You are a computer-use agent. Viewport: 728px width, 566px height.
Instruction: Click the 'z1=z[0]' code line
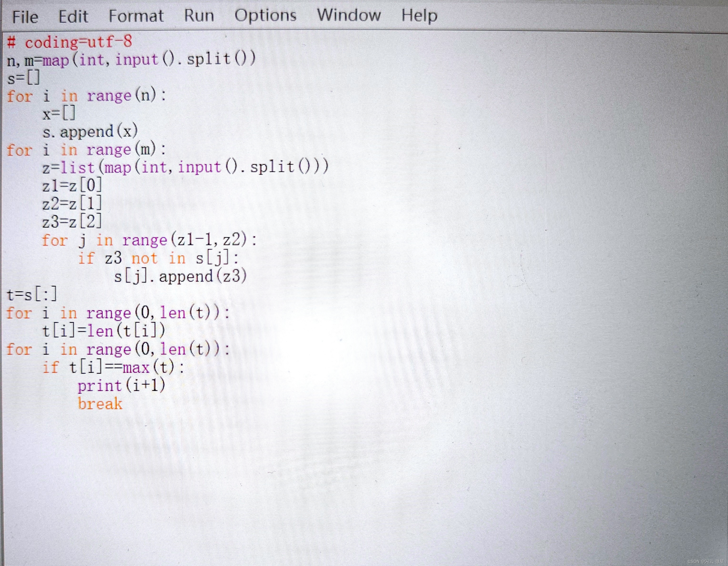72,185
